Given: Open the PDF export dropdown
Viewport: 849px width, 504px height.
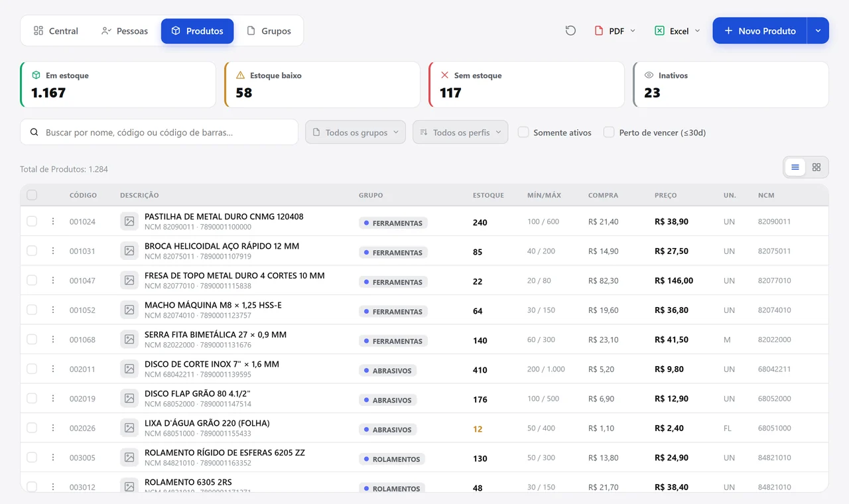Looking at the screenshot, I should coord(615,31).
